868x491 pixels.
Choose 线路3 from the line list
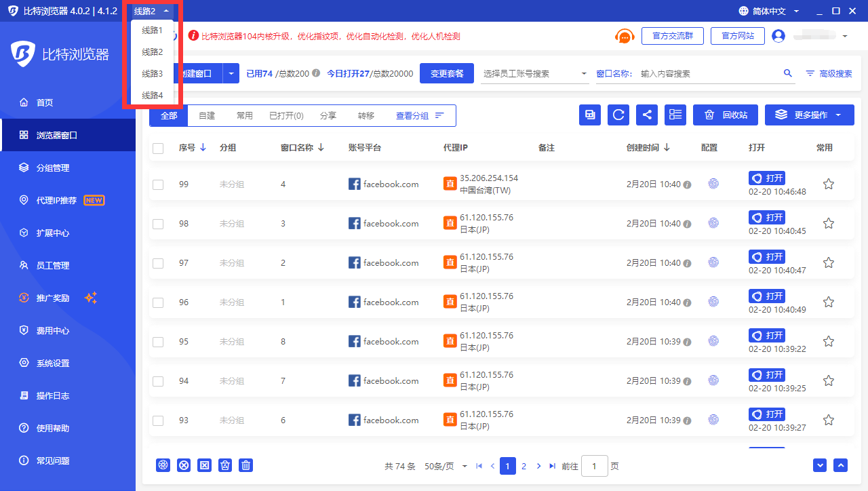click(x=152, y=74)
